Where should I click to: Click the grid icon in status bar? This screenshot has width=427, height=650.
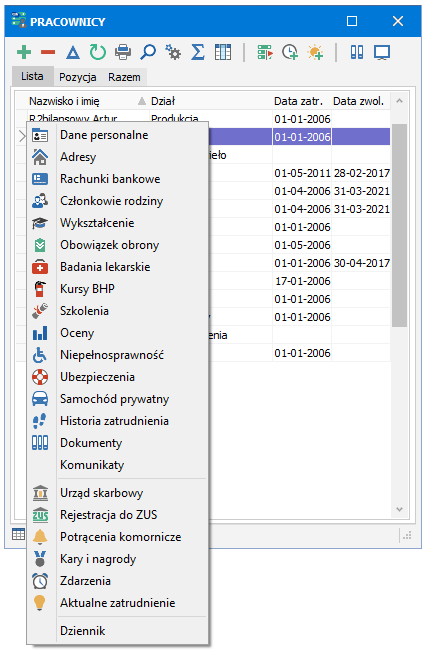[x=19, y=534]
